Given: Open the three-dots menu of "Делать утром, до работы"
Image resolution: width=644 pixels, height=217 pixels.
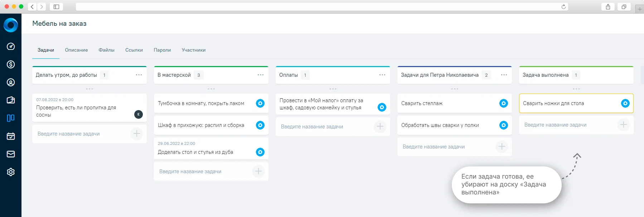Looking at the screenshot, I should [x=139, y=75].
